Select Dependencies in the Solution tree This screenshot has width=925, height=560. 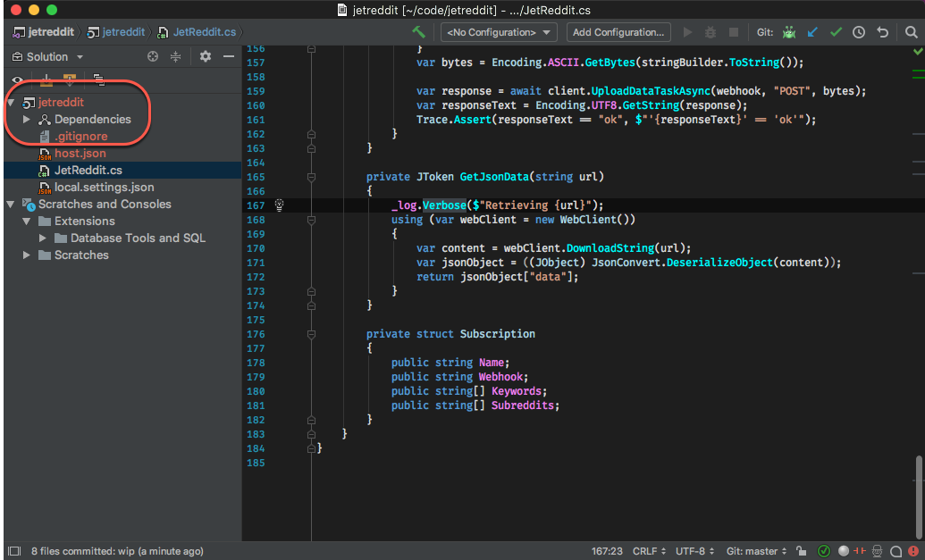pos(93,119)
